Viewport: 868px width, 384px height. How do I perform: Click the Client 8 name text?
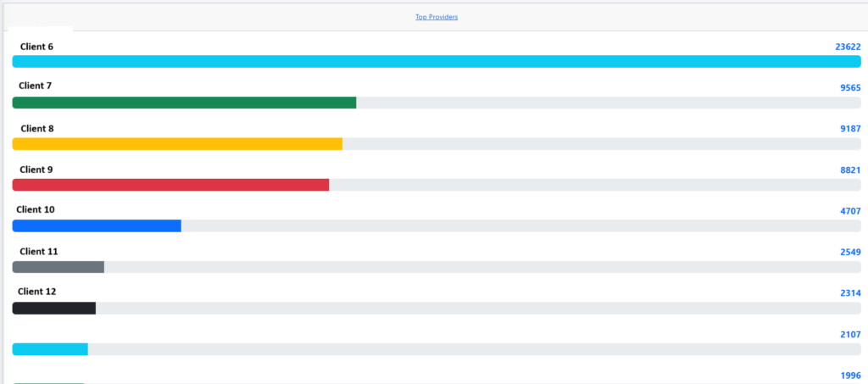pos(37,129)
